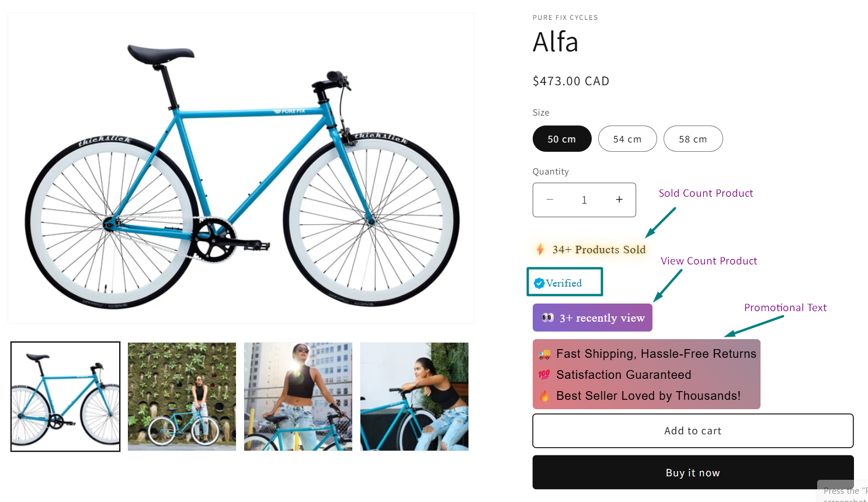Increase quantity with the plus button

click(619, 200)
